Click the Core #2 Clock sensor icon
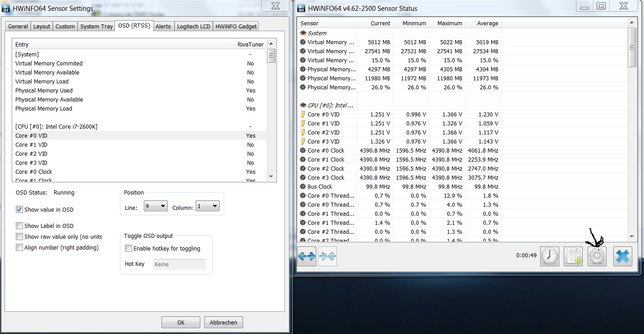 click(x=303, y=169)
